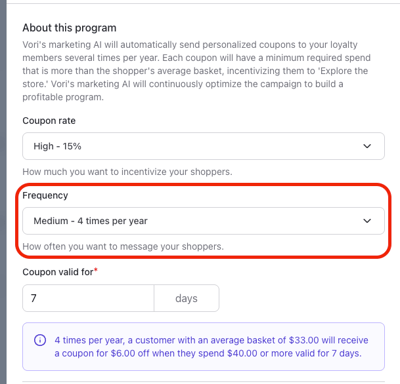Click the gray strip at left window edge

point(3,192)
